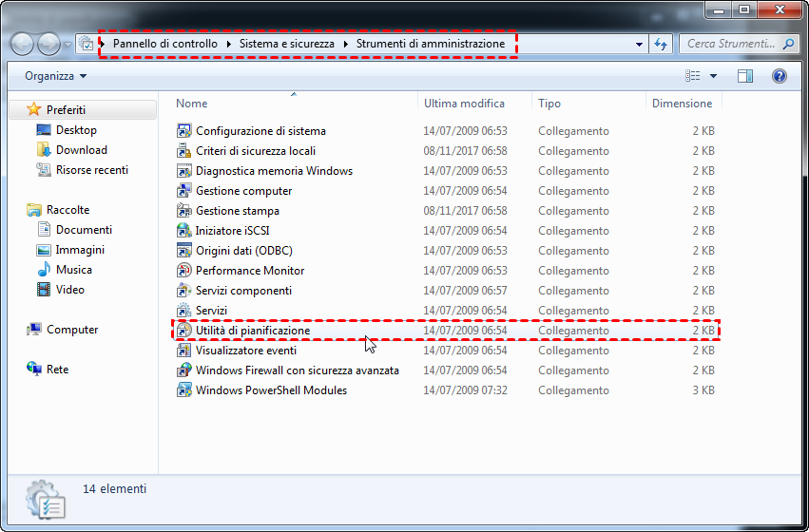This screenshot has height=532, width=809.
Task: Click Sistema e sicurezza in the breadcrumb
Action: pos(287,45)
